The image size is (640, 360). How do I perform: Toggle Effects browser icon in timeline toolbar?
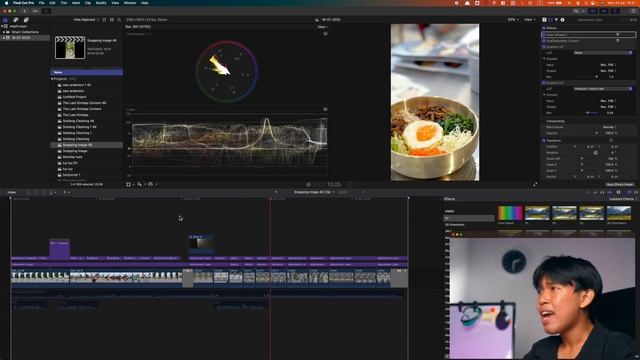click(x=629, y=192)
